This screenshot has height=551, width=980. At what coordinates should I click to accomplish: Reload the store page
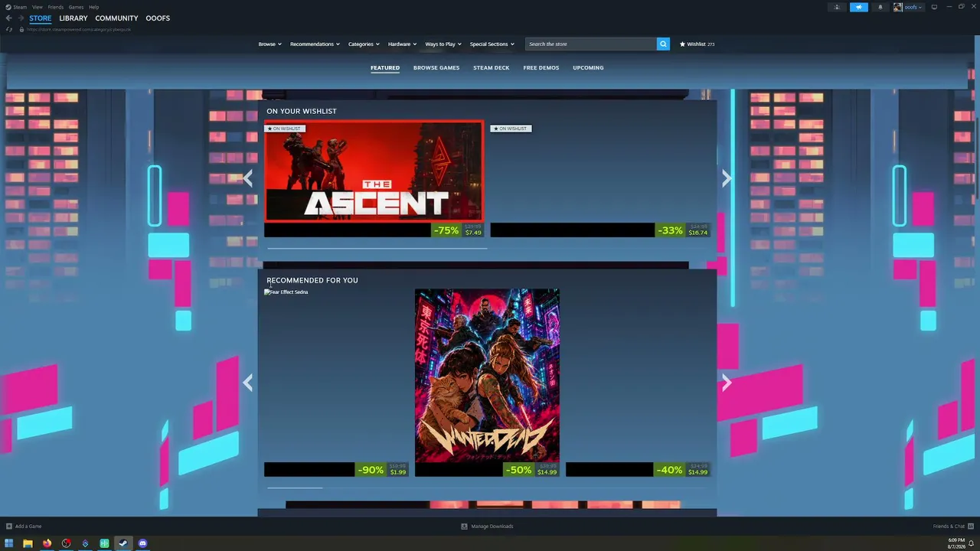click(8, 29)
